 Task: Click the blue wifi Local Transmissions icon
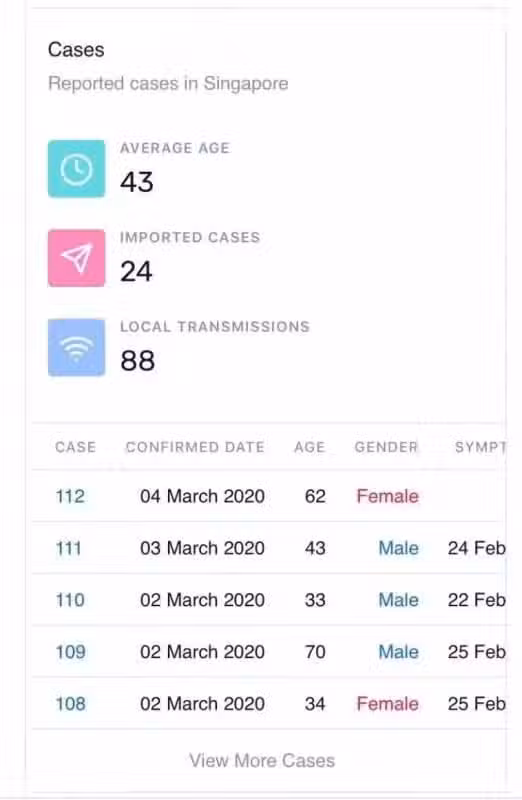pyautogui.click(x=77, y=347)
